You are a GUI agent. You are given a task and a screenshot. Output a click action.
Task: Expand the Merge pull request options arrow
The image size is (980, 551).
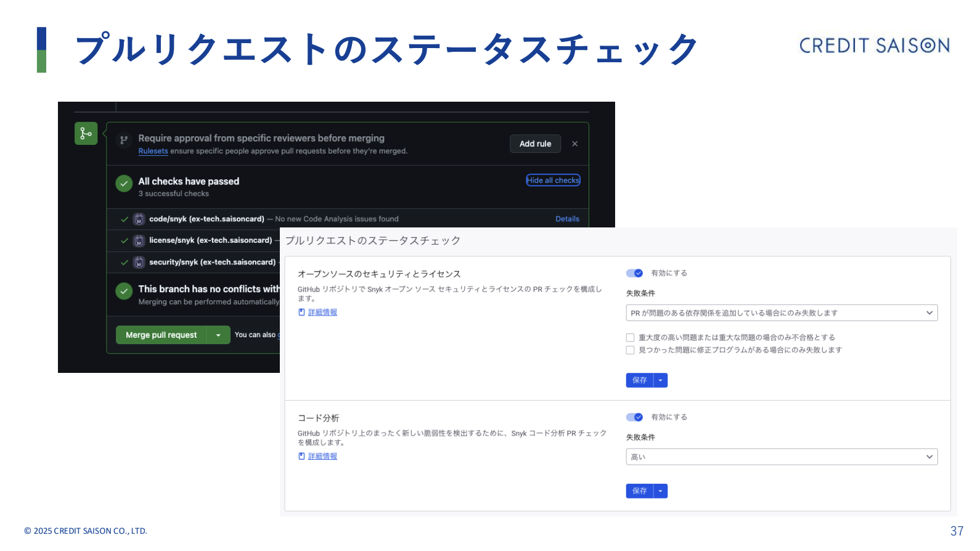pos(218,335)
